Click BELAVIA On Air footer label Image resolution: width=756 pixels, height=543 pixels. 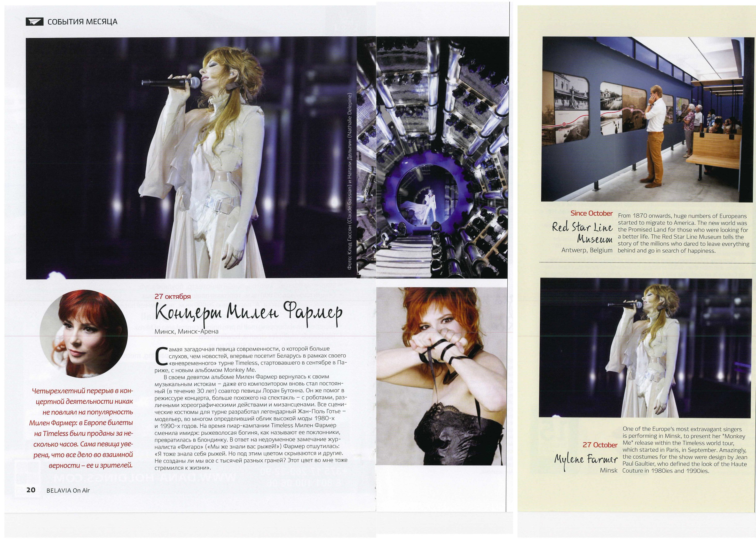tap(68, 490)
